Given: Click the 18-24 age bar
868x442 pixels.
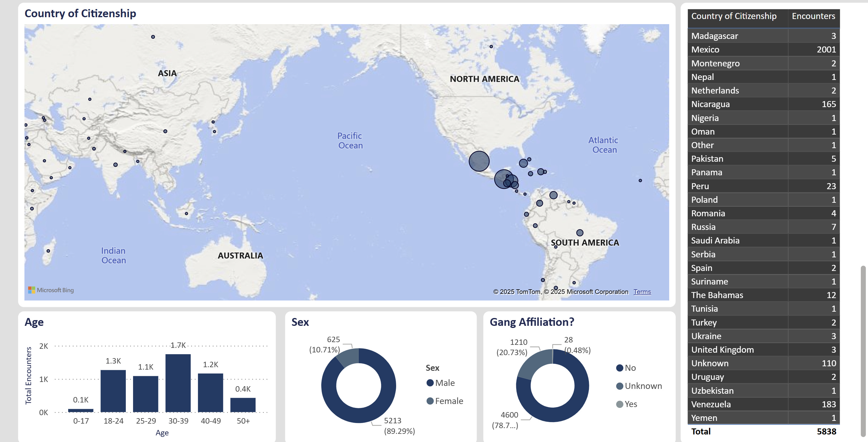Looking at the screenshot, I should 113,391.
